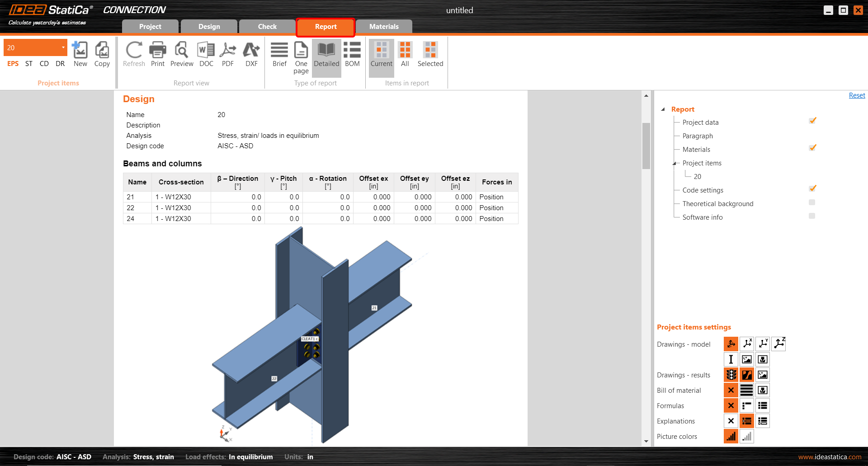868x466 pixels.
Task: Enable the Theoretical background checkbox
Action: click(x=812, y=202)
